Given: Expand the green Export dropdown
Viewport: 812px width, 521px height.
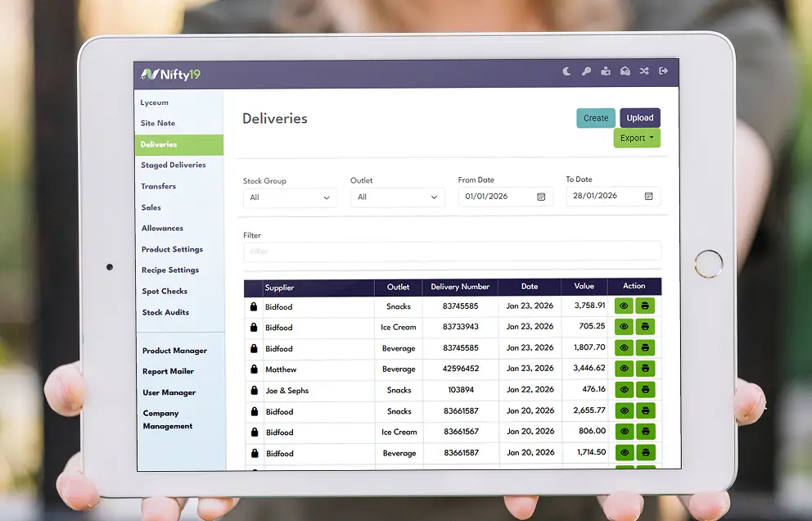Looking at the screenshot, I should pyautogui.click(x=637, y=138).
